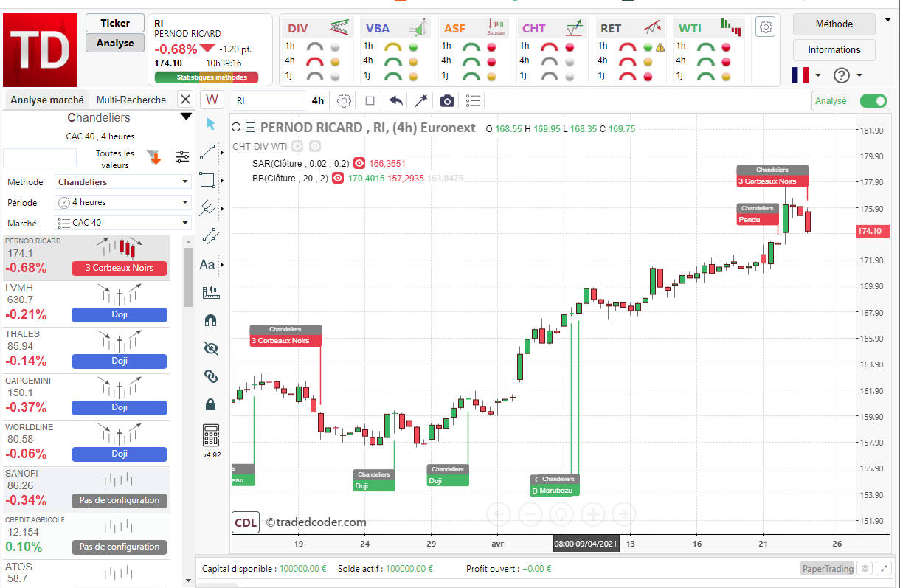Lock drawings with the padlock icon
This screenshot has height=588, width=900.
coord(211,404)
